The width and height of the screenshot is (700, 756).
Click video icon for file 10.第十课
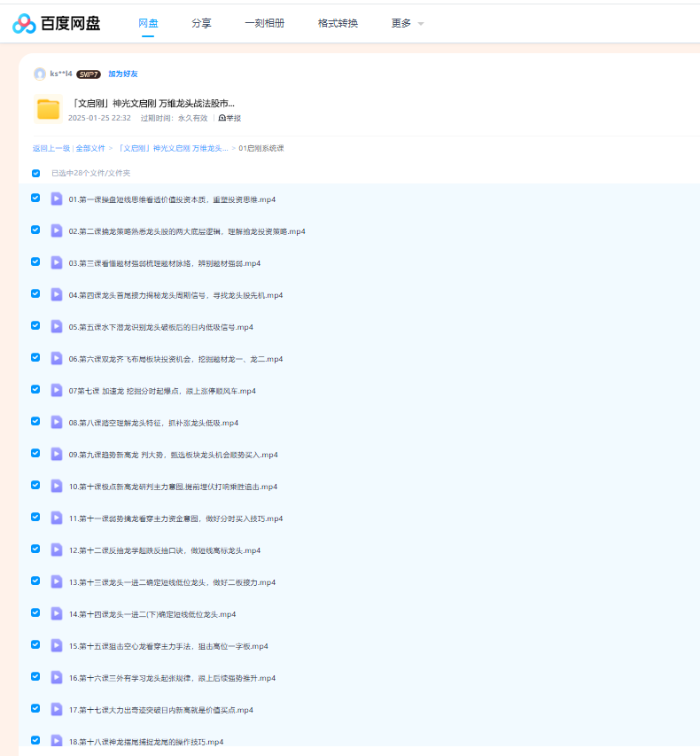coord(57,486)
